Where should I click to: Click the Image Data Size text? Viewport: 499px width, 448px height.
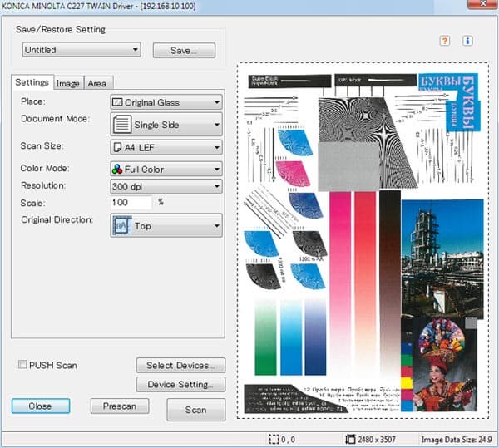coord(457,440)
